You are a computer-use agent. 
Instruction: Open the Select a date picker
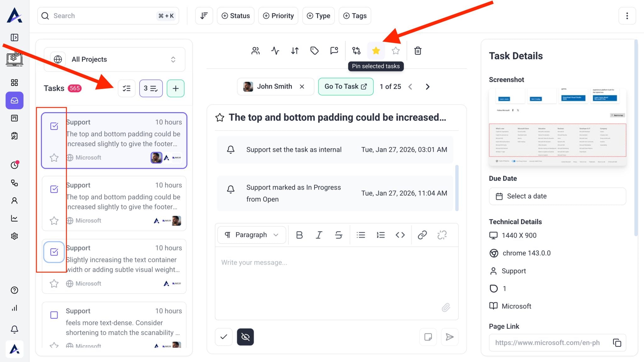[x=557, y=196]
